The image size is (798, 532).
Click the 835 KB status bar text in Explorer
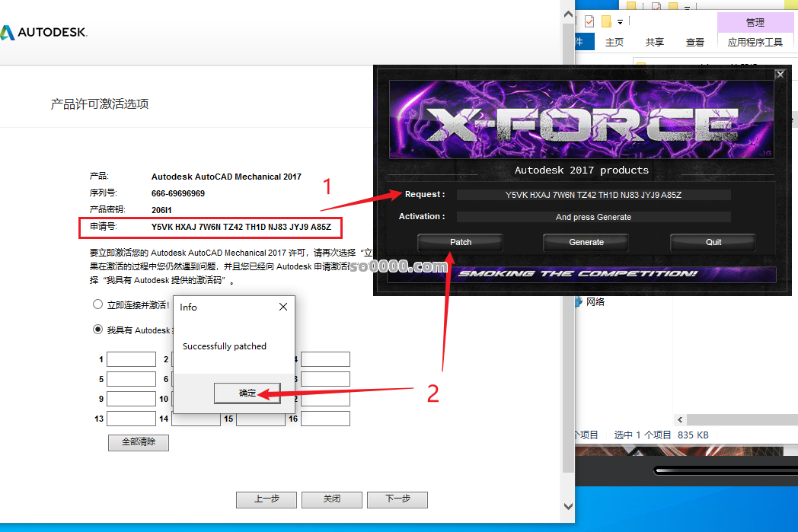[693, 435]
